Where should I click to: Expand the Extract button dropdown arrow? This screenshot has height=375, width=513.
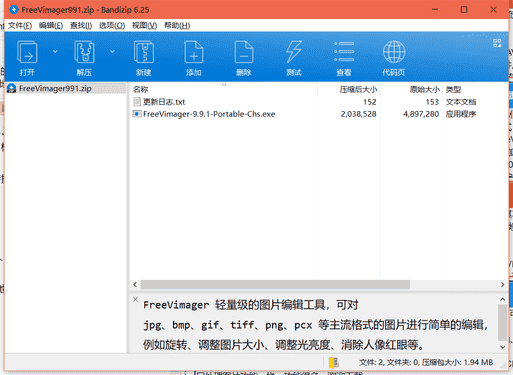(112, 51)
